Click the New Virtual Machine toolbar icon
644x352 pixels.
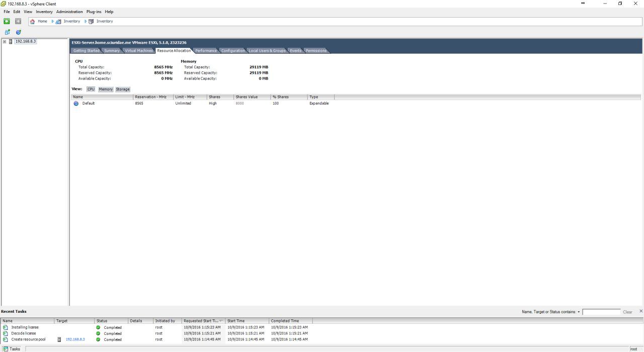tap(7, 32)
